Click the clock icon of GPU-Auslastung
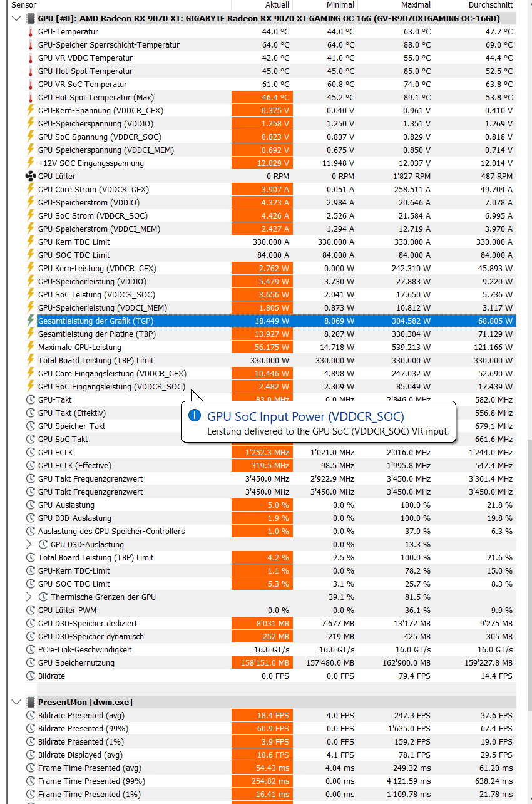The width and height of the screenshot is (532, 804). coord(30,505)
